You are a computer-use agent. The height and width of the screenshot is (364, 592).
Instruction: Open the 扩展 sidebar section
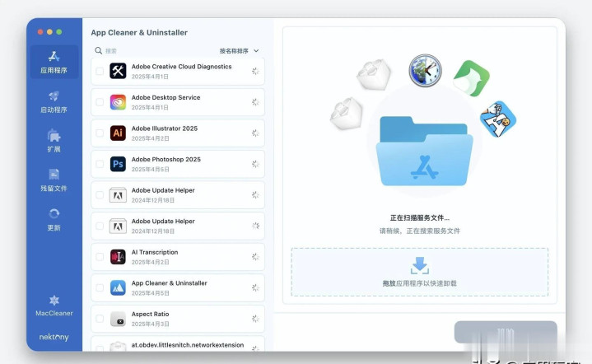pos(54,141)
